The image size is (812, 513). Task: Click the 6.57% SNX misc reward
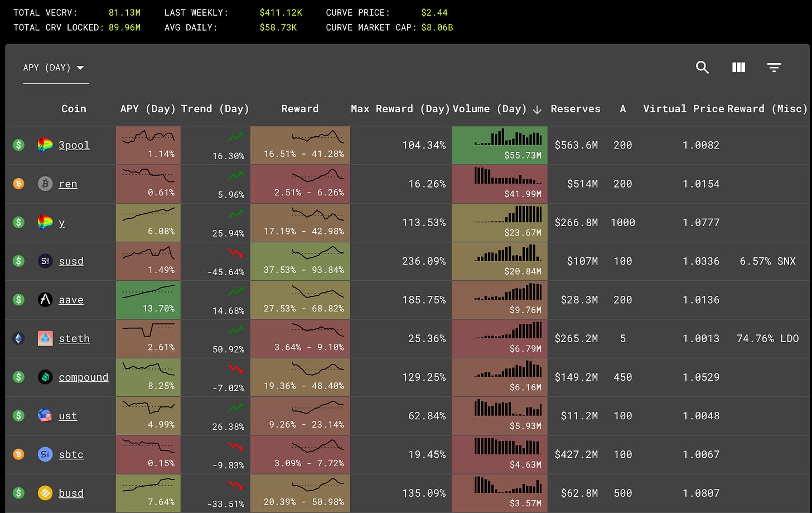coord(767,261)
